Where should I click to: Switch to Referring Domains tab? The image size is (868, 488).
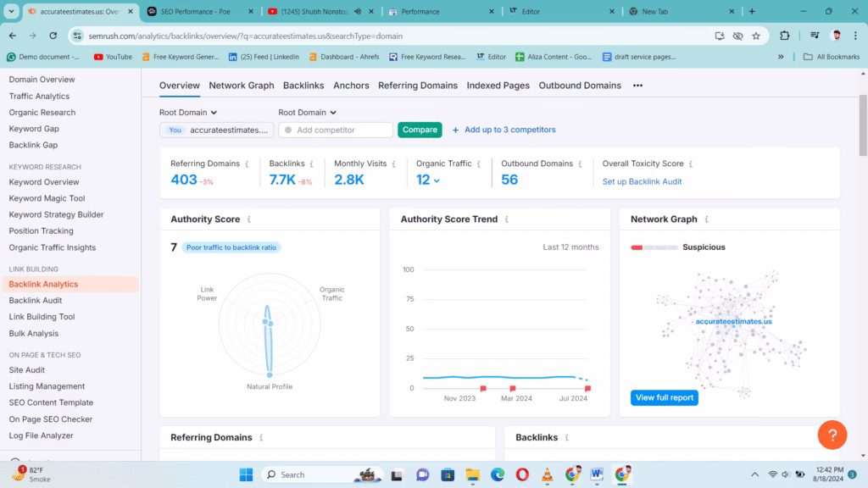418,86
